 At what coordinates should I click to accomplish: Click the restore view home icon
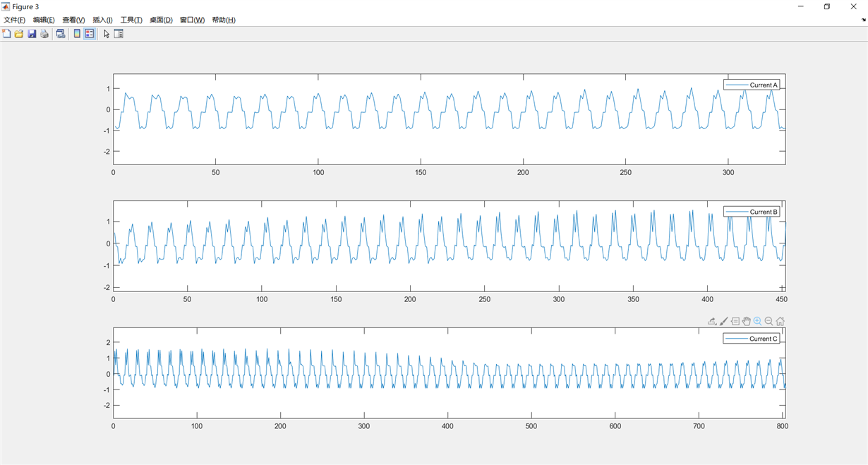pos(780,321)
